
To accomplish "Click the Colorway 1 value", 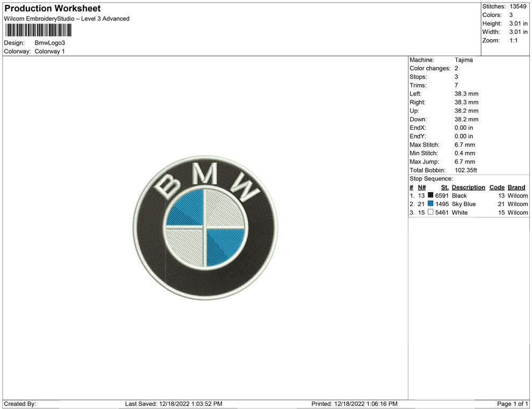I will click(x=49, y=51).
